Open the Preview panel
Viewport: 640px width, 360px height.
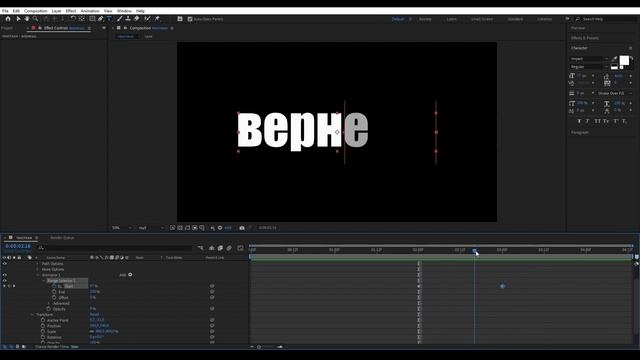578,28
